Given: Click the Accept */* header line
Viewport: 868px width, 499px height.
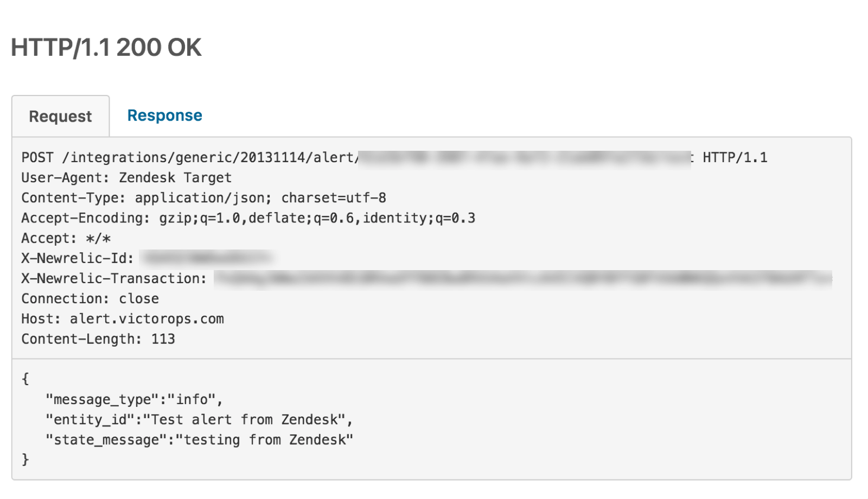Looking at the screenshot, I should click(66, 239).
